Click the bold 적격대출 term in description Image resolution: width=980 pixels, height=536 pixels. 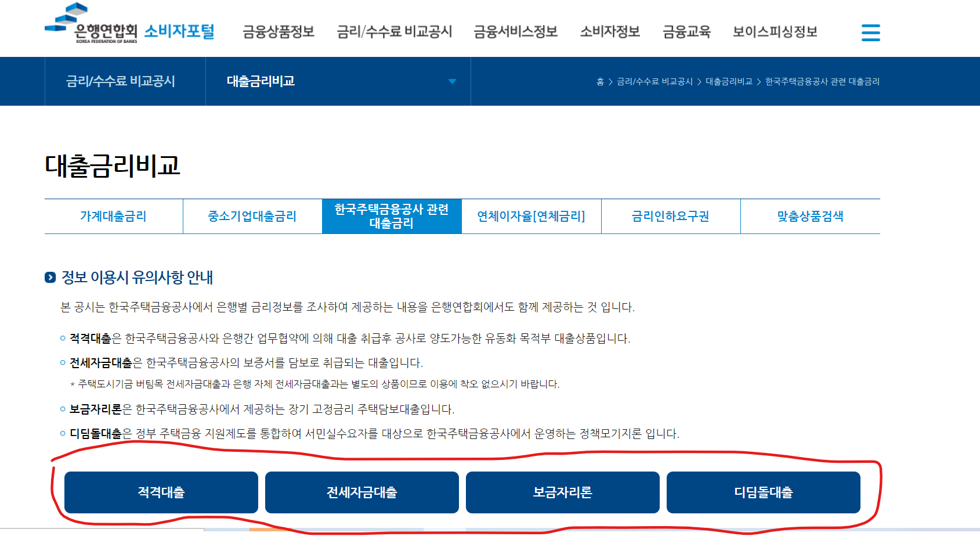91,339
